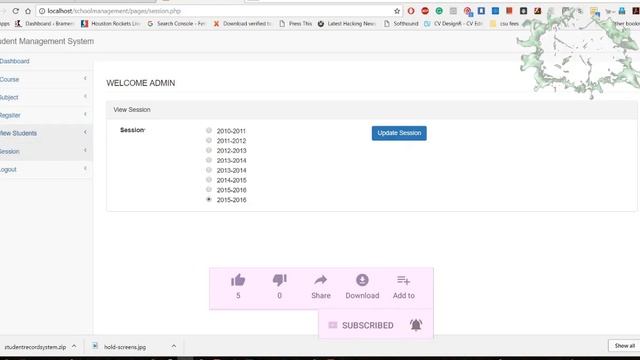This screenshot has width=640, height=360.
Task: Open the Latest Hacking News bookmark
Action: [x=346, y=24]
